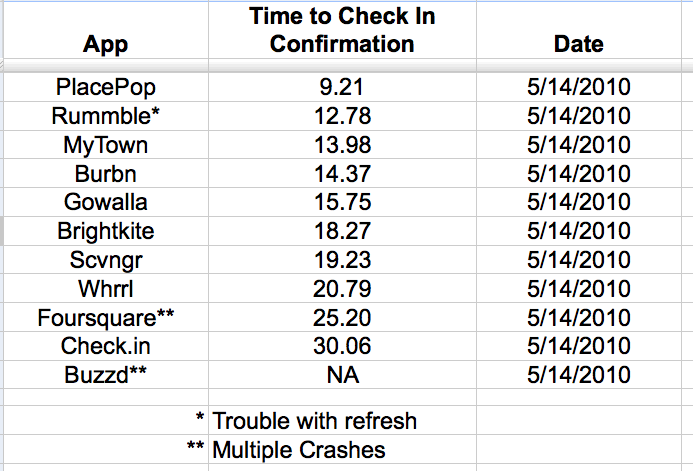Select the Foursquare** cell
Viewport: 693px width, 471px height.
coord(106,318)
